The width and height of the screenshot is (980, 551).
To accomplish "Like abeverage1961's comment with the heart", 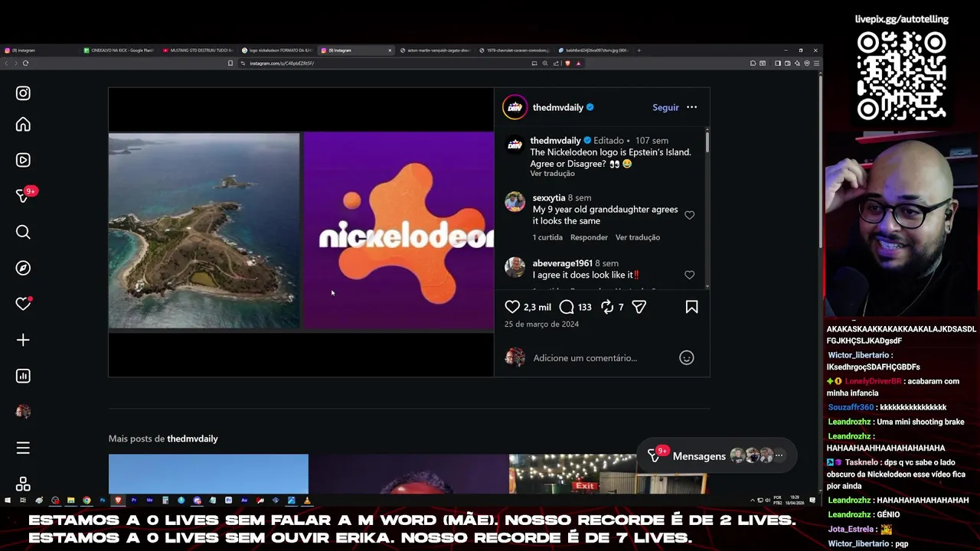I will pyautogui.click(x=690, y=275).
